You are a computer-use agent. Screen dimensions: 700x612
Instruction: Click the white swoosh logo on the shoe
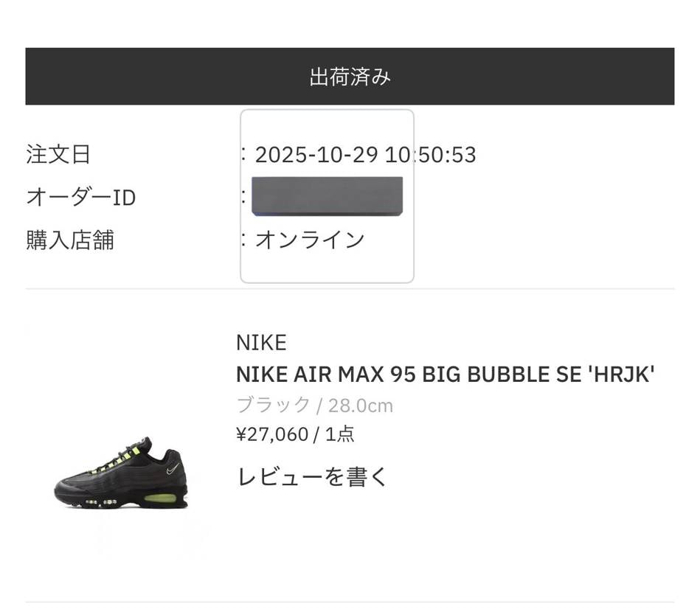coord(171,470)
